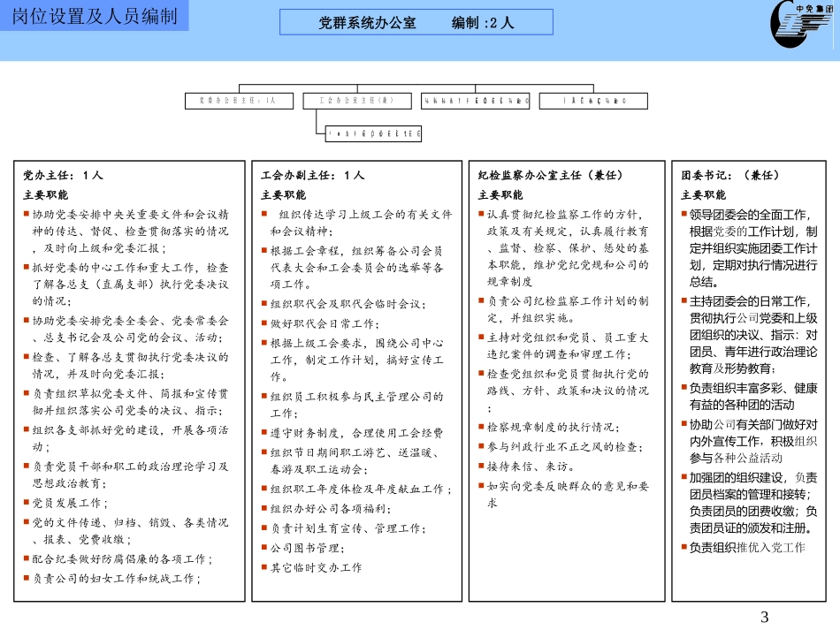This screenshot has width=840, height=630.
Task: Click the heading 团委书记：（兼任）
Action: pyautogui.click(x=730, y=175)
